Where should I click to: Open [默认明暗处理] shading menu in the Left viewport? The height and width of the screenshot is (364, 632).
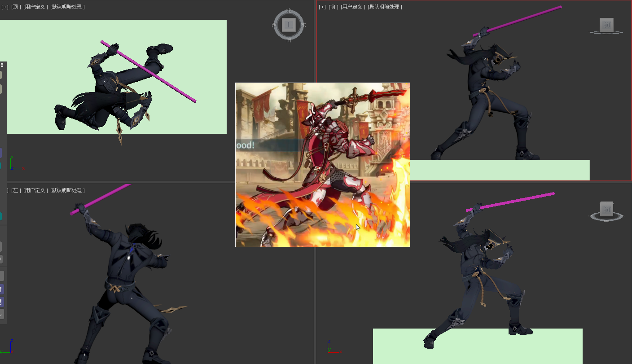point(67,190)
